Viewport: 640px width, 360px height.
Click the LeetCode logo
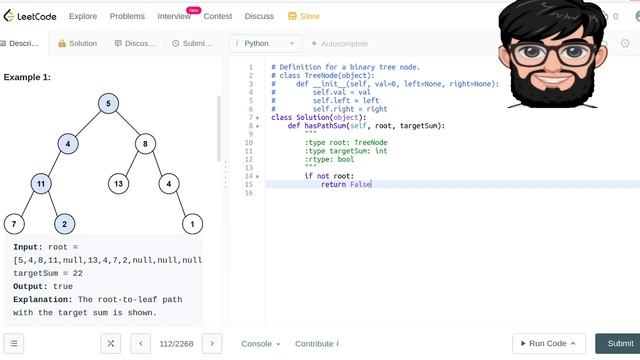[x=30, y=16]
